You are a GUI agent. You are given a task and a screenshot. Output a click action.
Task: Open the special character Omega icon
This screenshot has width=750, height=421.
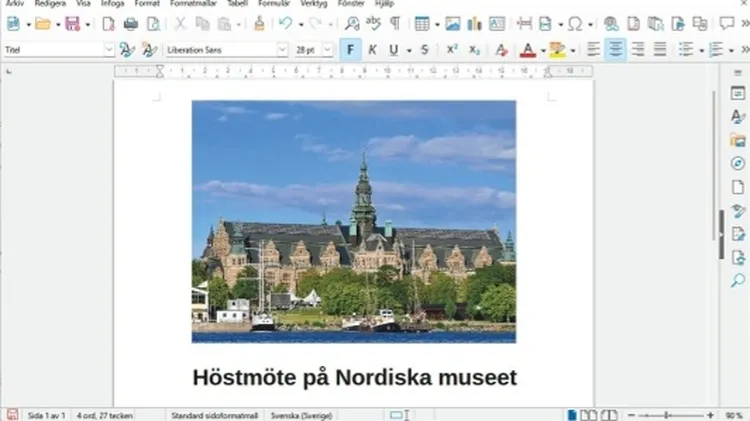(x=574, y=24)
